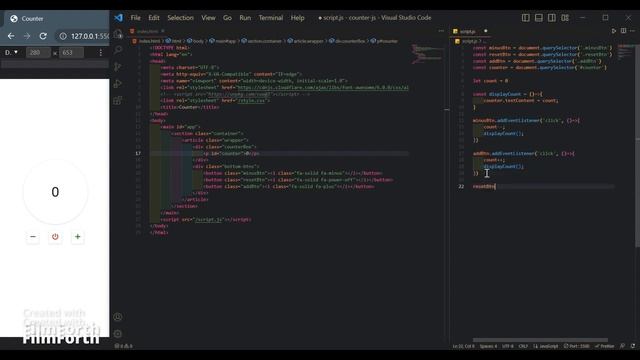Screen dimensions: 640x360
Task: Click the site info icon in address bar
Action: tap(63, 36)
